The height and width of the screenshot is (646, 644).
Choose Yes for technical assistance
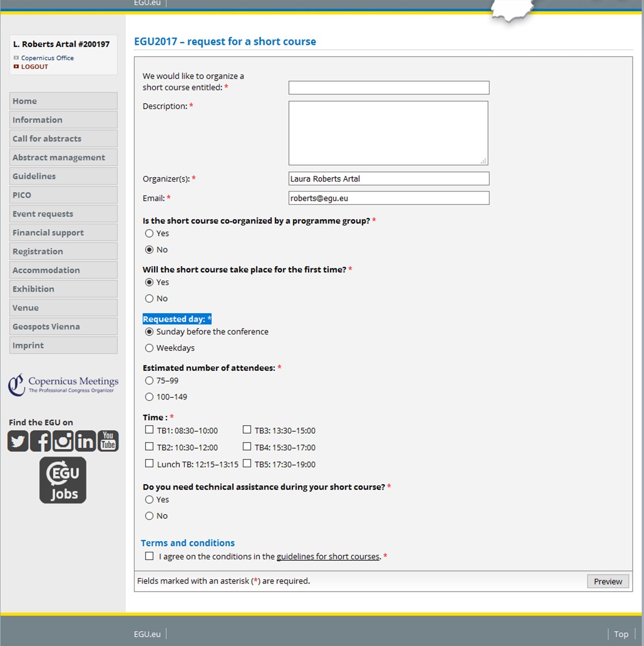(x=149, y=499)
